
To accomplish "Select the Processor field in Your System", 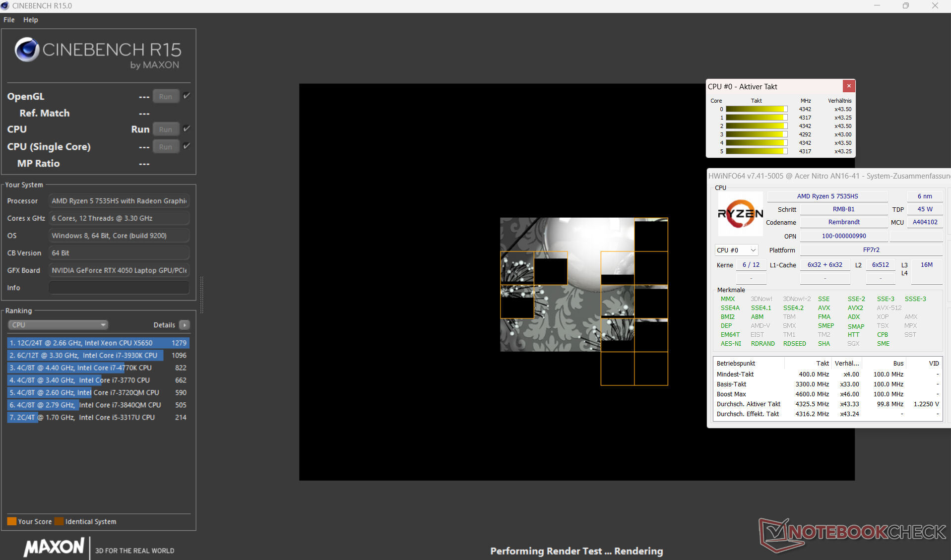I will (119, 201).
